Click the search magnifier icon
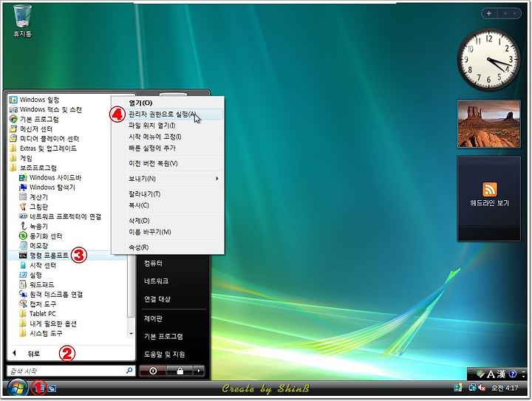532x401 pixels. [129, 371]
